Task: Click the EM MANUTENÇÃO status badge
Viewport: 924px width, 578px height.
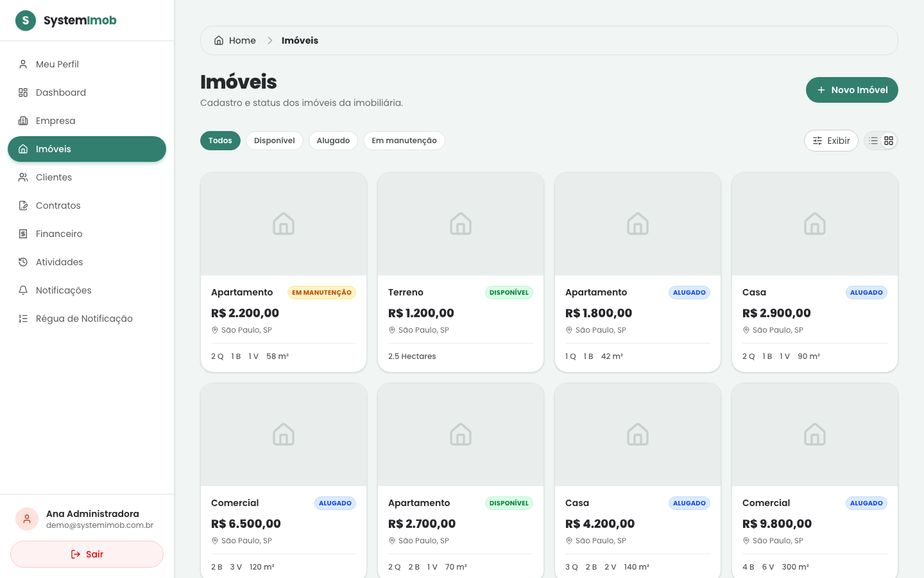Action: [321, 293]
